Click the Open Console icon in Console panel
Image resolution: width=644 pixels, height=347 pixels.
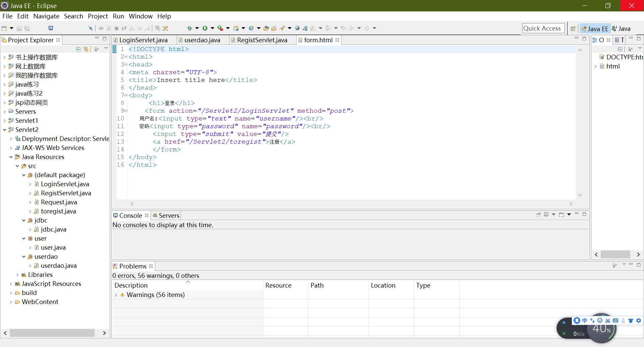[561, 215]
